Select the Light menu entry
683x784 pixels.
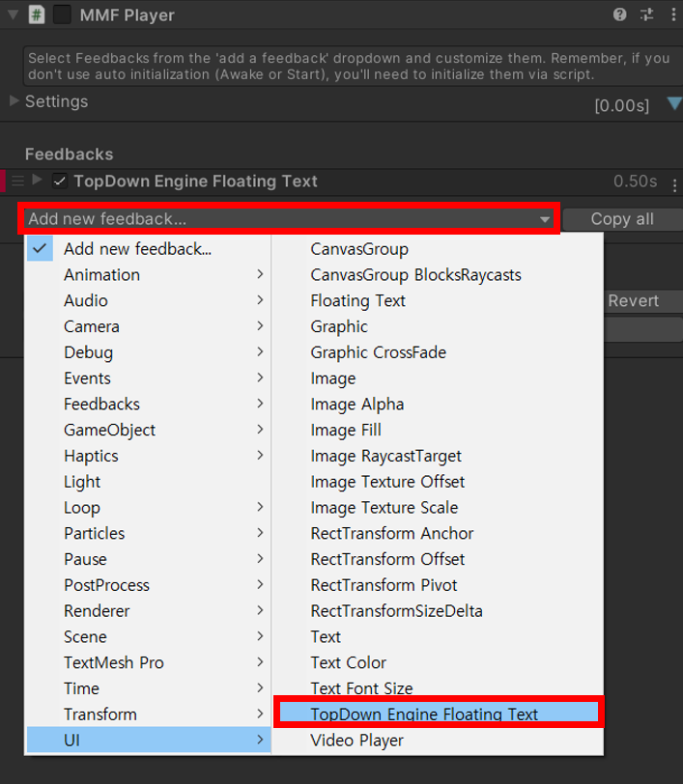[149, 482]
